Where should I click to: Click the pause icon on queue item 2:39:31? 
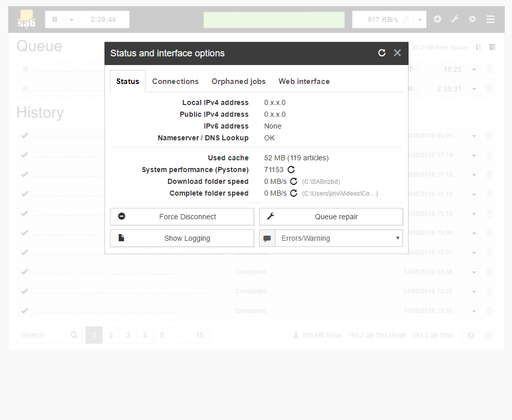click(25, 89)
